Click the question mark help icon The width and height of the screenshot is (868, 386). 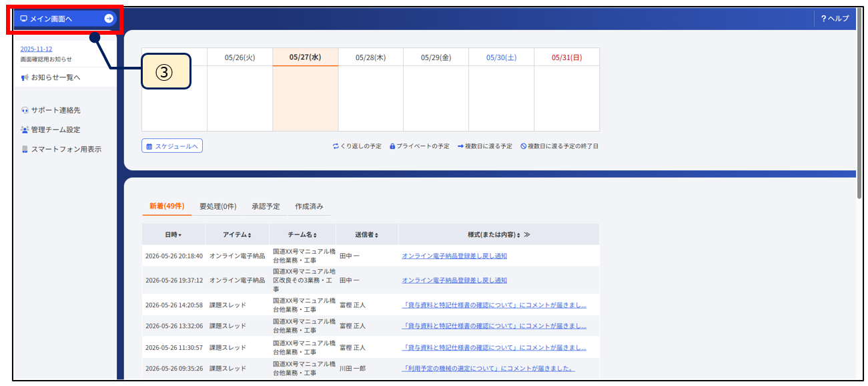(823, 19)
